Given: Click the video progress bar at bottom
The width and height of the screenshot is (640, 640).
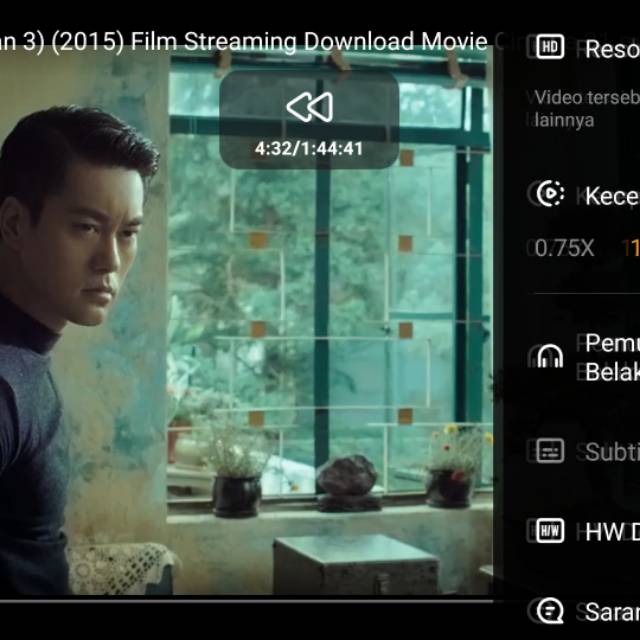Looking at the screenshot, I should [x=250, y=601].
